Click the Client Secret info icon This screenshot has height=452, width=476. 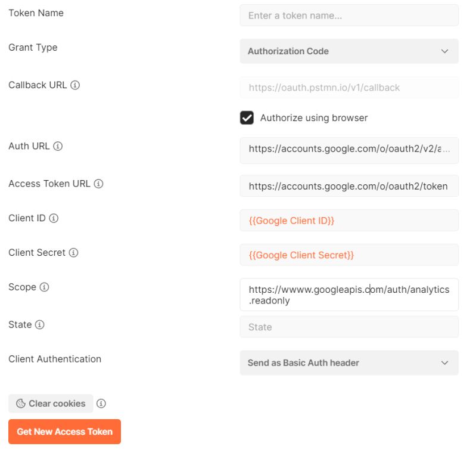point(73,252)
